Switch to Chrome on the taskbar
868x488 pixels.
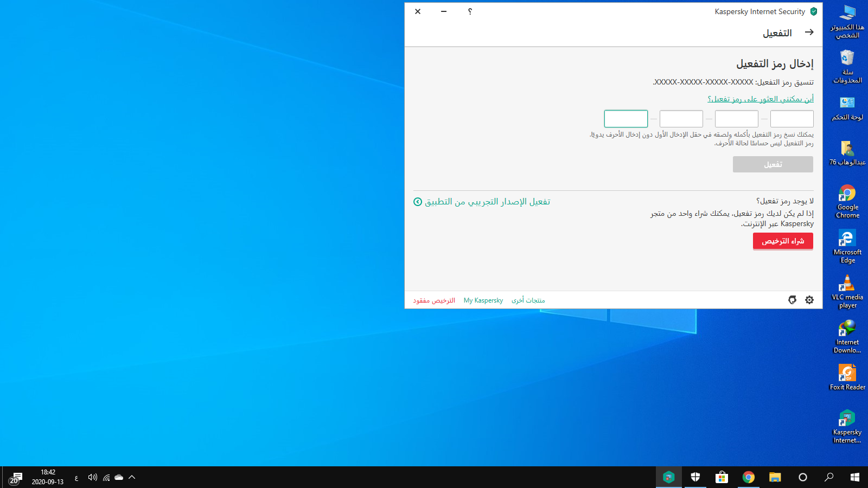[749, 477]
